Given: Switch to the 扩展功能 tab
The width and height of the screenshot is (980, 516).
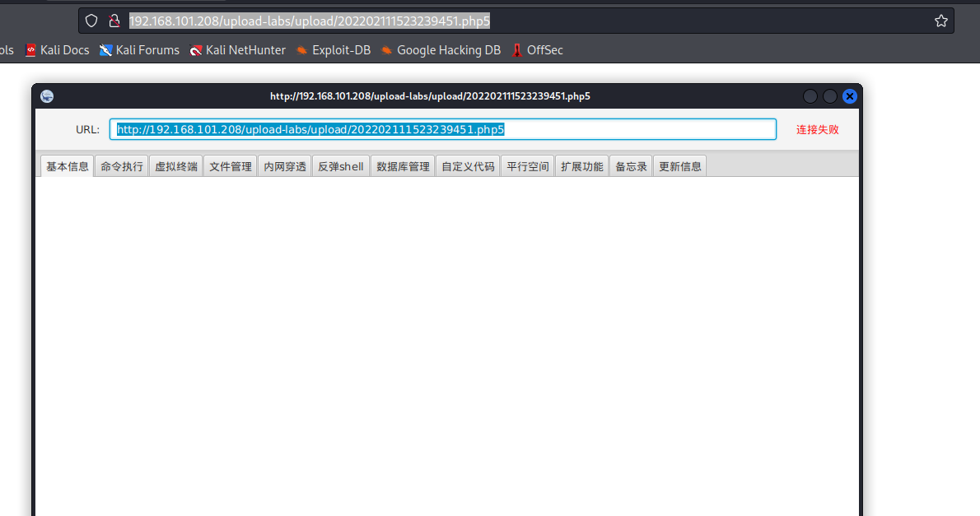Looking at the screenshot, I should pyautogui.click(x=582, y=166).
